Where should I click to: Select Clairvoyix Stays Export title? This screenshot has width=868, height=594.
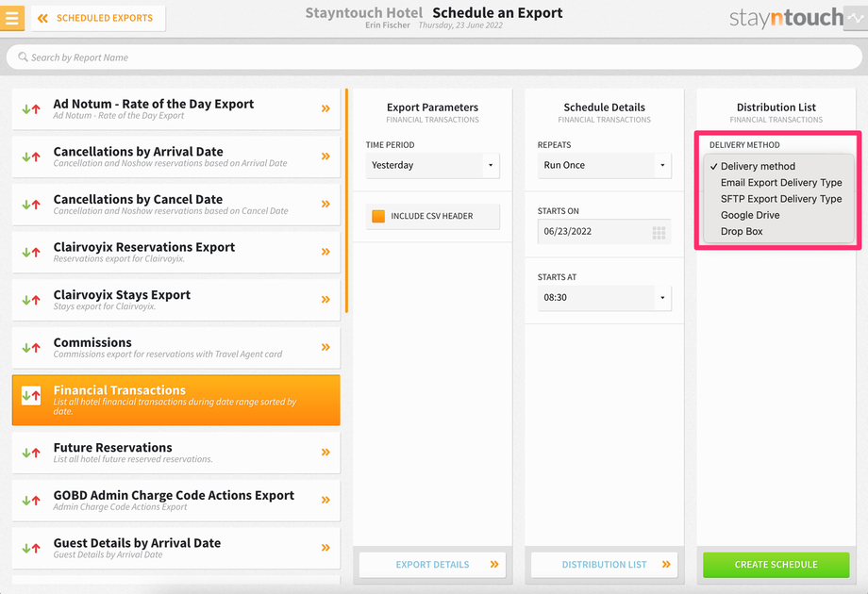[x=122, y=295]
